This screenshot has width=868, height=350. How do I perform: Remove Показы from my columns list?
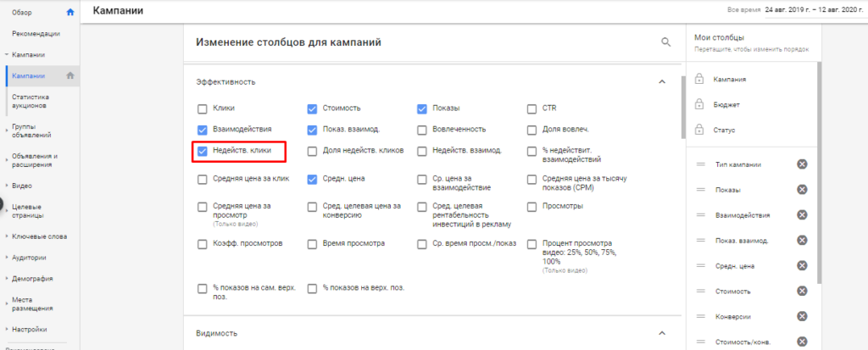tap(802, 189)
